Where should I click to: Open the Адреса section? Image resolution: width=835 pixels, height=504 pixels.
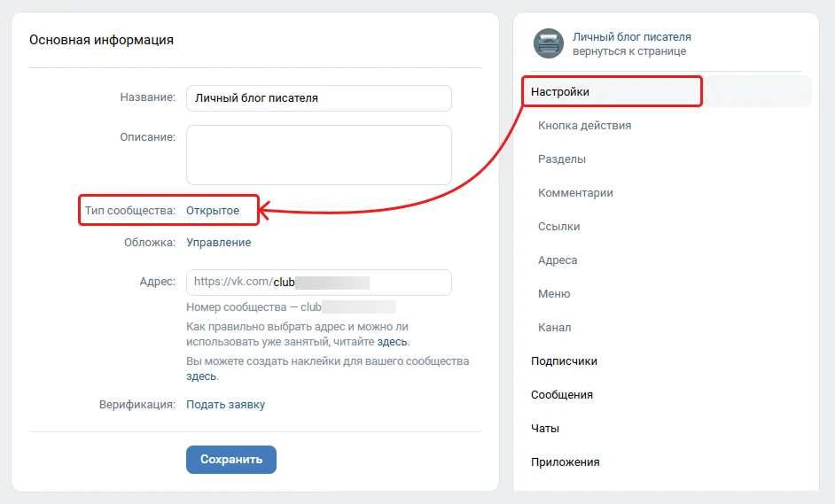558,260
